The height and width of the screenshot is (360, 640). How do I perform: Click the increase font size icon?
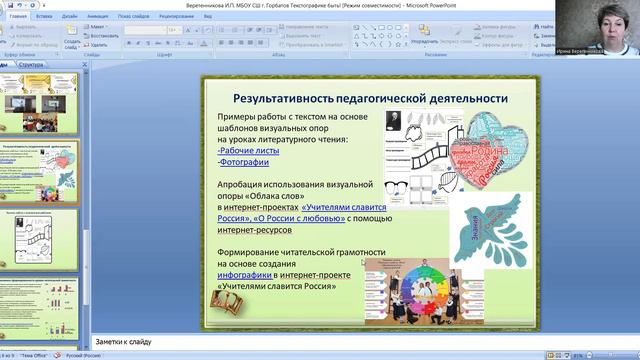pos(188,30)
